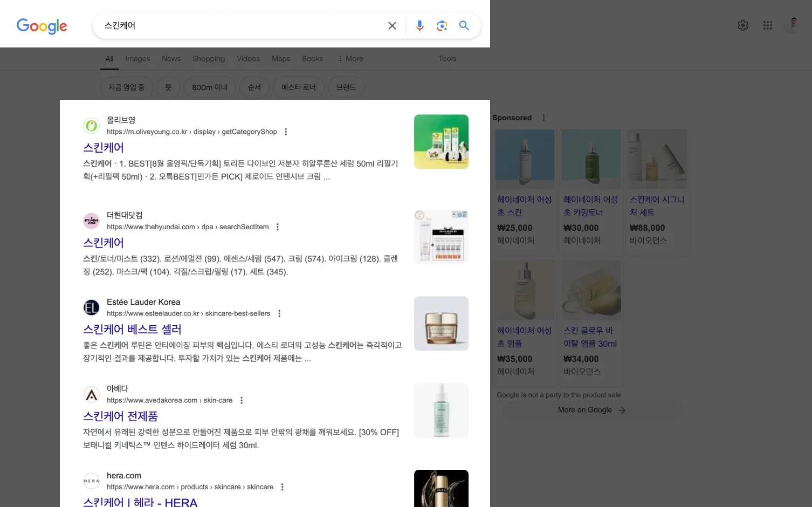Screen dimensions: 812x507
Task: Switch to the Shopping tab
Action: pos(209,58)
